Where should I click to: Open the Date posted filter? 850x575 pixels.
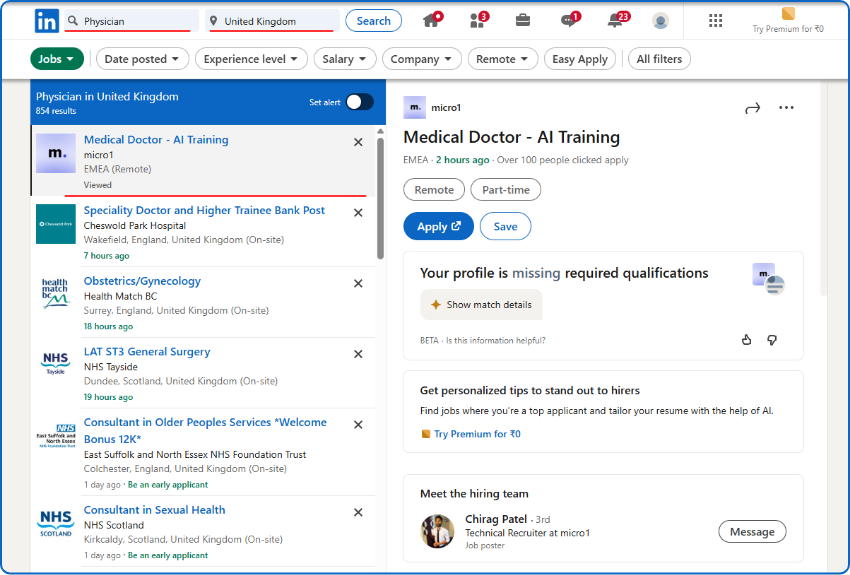142,59
